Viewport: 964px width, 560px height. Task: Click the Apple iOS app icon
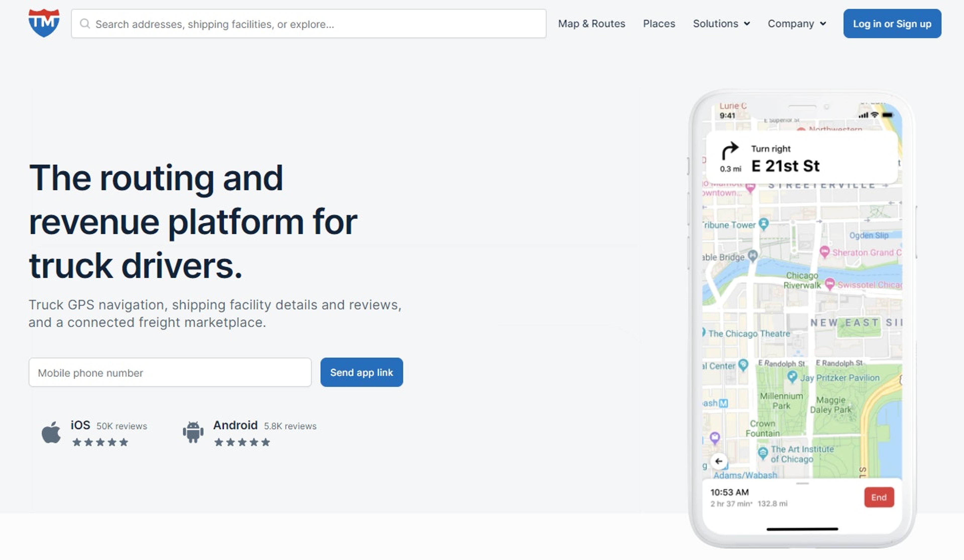pyautogui.click(x=51, y=432)
